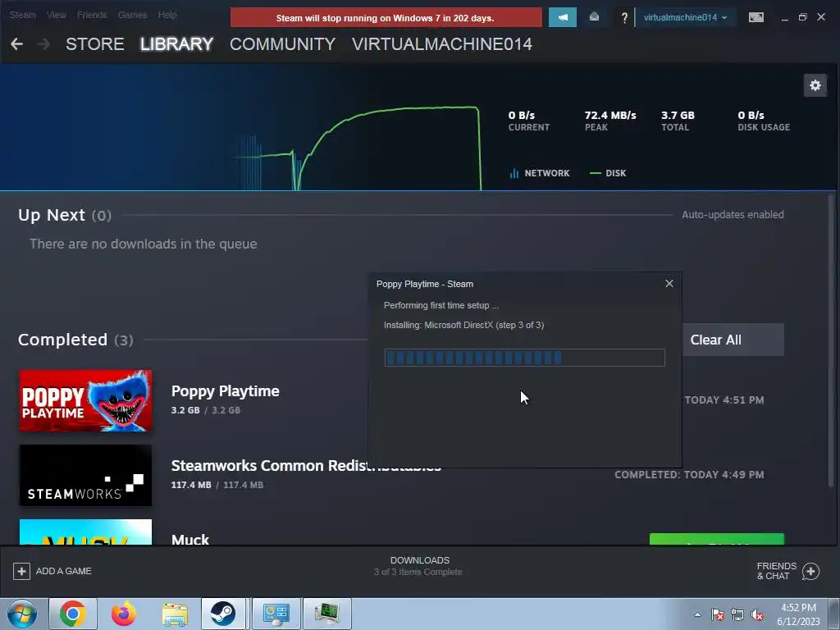Click the muted volume tray icon

coord(757,614)
